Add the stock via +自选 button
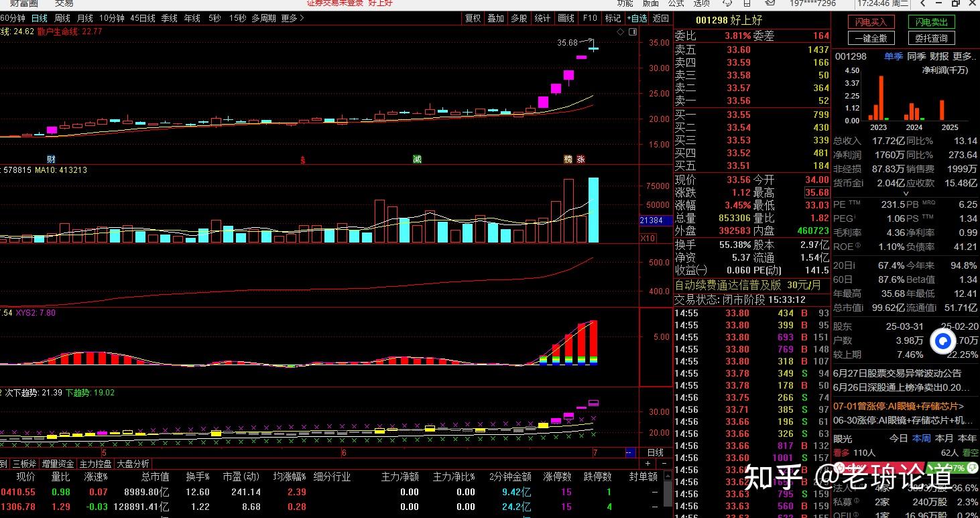This screenshot has height=518, width=980. tap(637, 18)
